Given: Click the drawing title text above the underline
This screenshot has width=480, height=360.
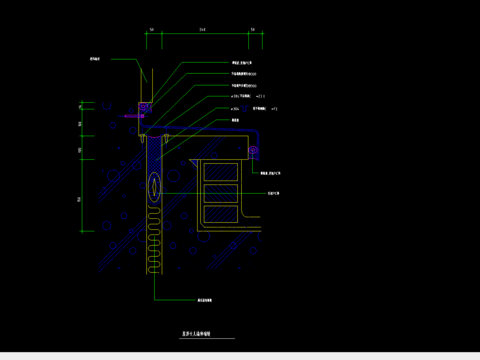Looking at the screenshot, I should (x=196, y=334).
